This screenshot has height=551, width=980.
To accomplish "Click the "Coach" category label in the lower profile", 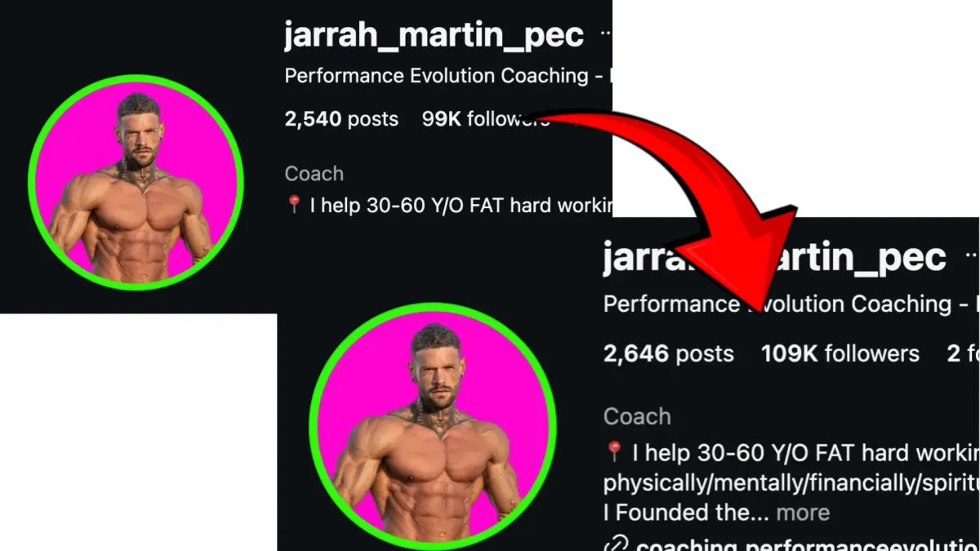I will (x=637, y=416).
